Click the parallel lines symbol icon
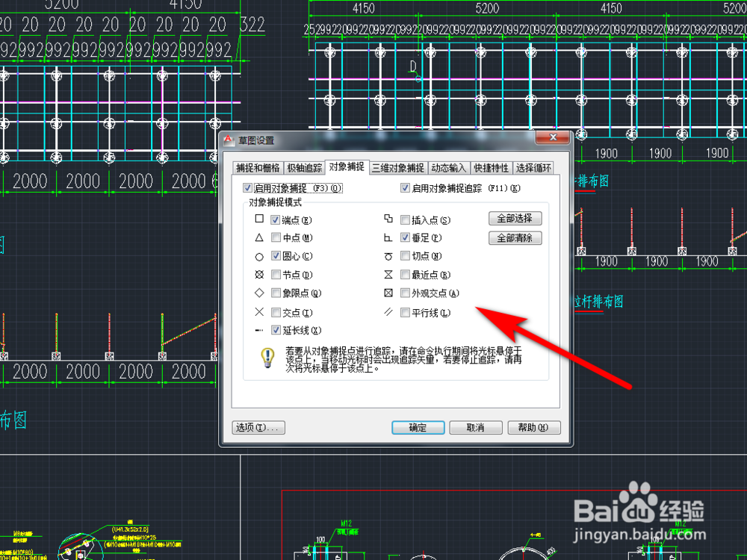Image resolution: width=747 pixels, height=560 pixels. [388, 312]
